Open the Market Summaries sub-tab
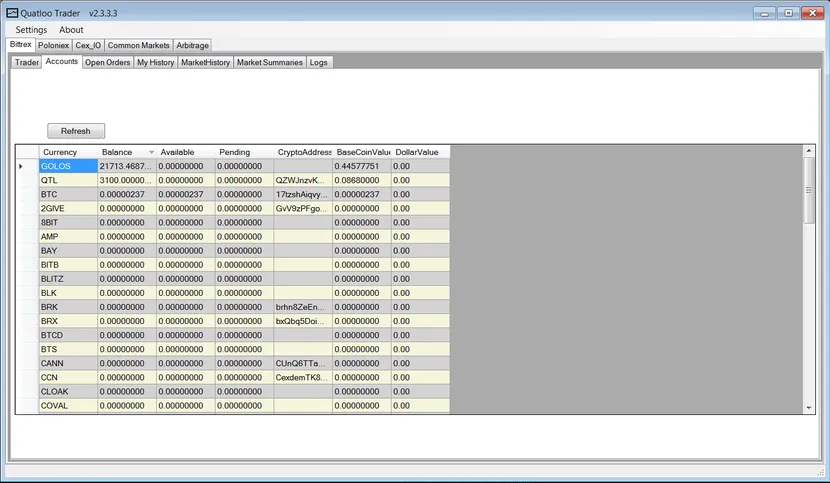 click(270, 62)
